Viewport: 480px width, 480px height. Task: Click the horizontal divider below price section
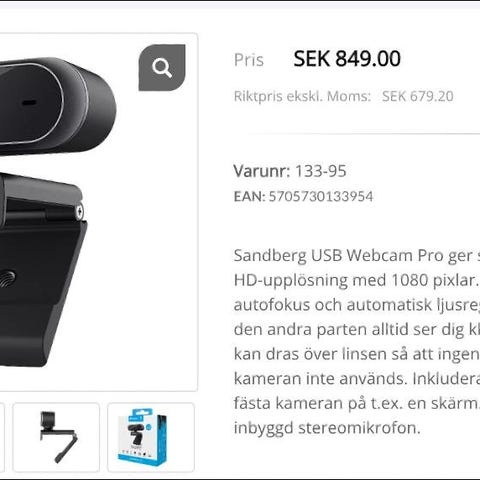click(x=363, y=134)
